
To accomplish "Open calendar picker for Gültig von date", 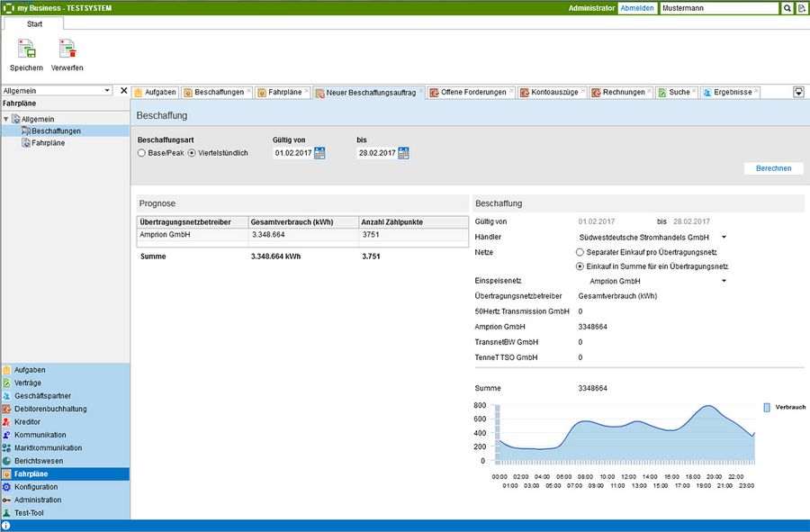I will tap(319, 153).
